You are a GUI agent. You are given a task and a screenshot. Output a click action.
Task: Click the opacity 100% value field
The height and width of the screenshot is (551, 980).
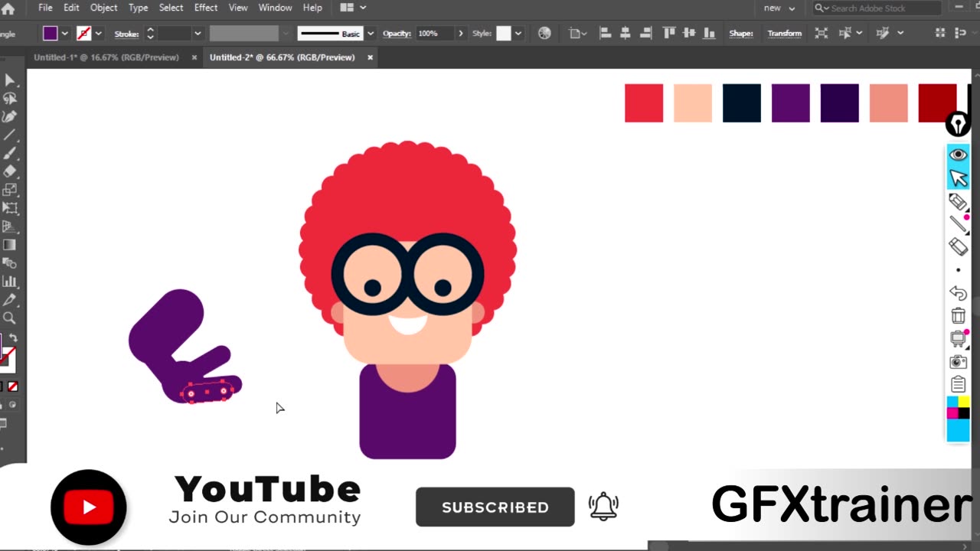coord(434,33)
